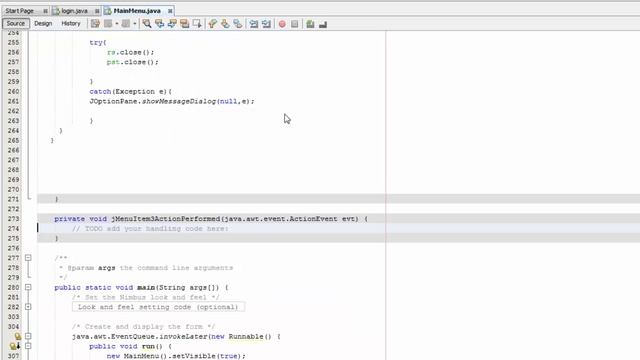Click the try{ statement on line 255
Screen dimensions: 640x360
(x=98, y=42)
